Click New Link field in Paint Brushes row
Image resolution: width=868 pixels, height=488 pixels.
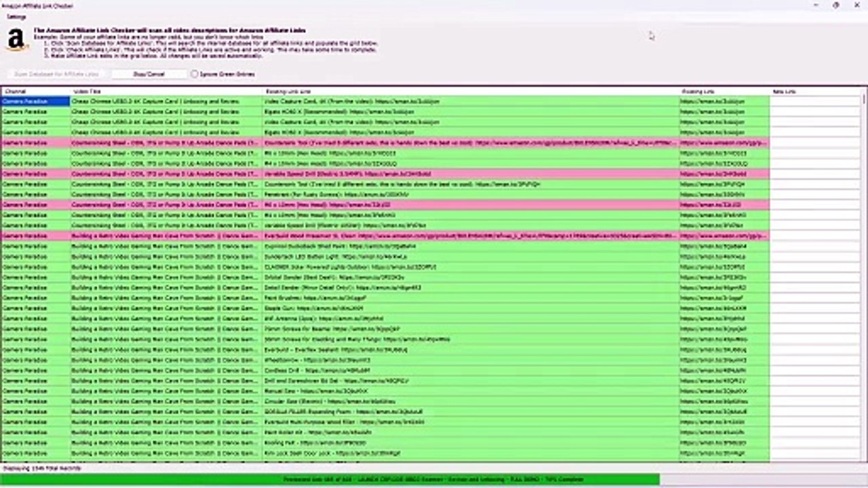coord(815,298)
